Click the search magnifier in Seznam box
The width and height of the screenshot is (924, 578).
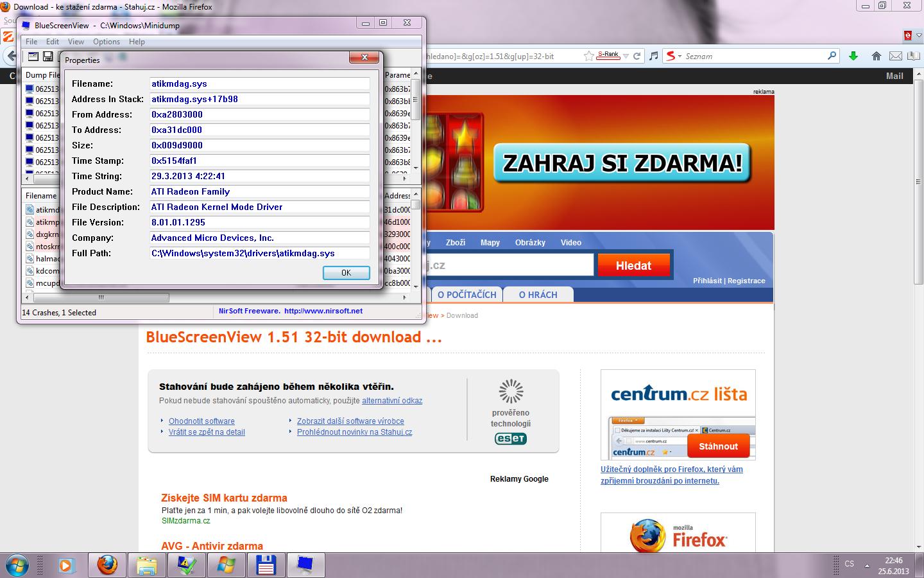pos(832,56)
